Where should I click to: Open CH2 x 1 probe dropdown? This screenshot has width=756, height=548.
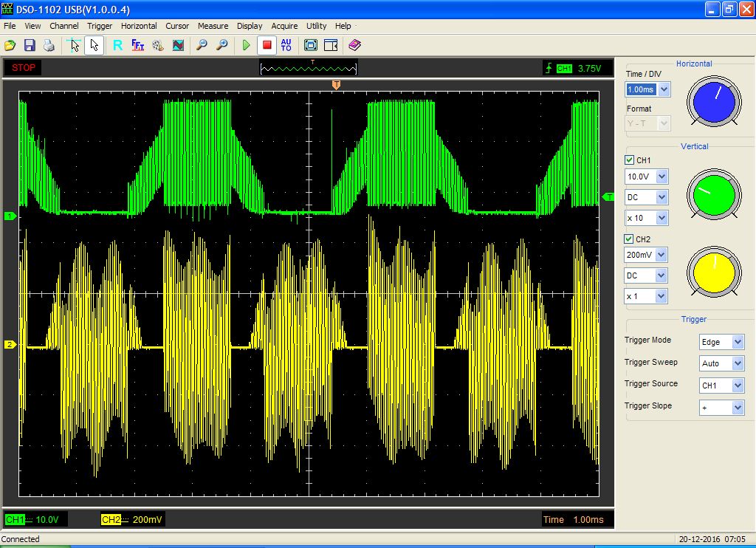tap(661, 296)
